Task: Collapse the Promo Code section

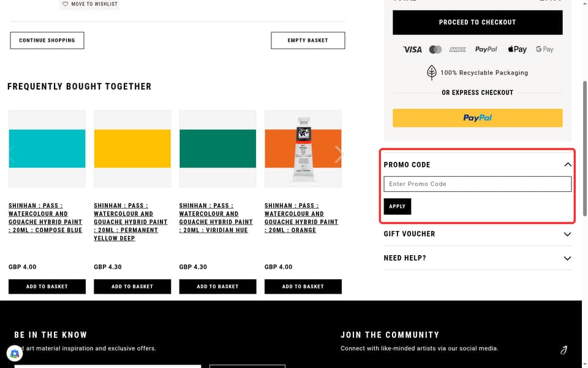Action: click(567, 164)
